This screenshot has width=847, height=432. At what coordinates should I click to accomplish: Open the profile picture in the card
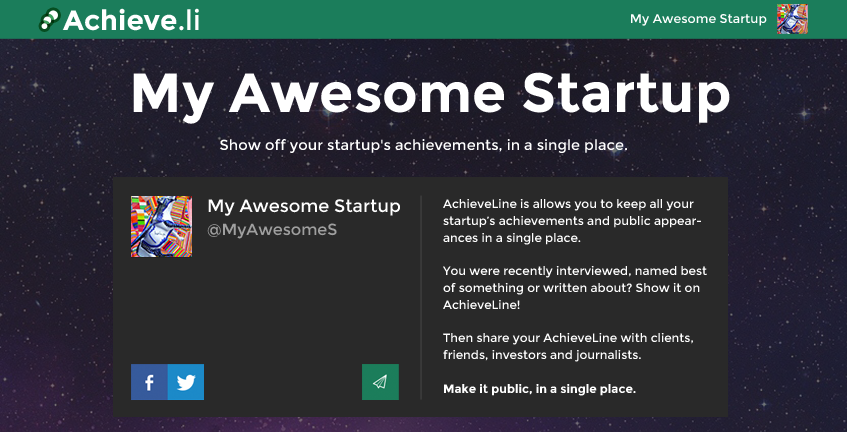(161, 226)
